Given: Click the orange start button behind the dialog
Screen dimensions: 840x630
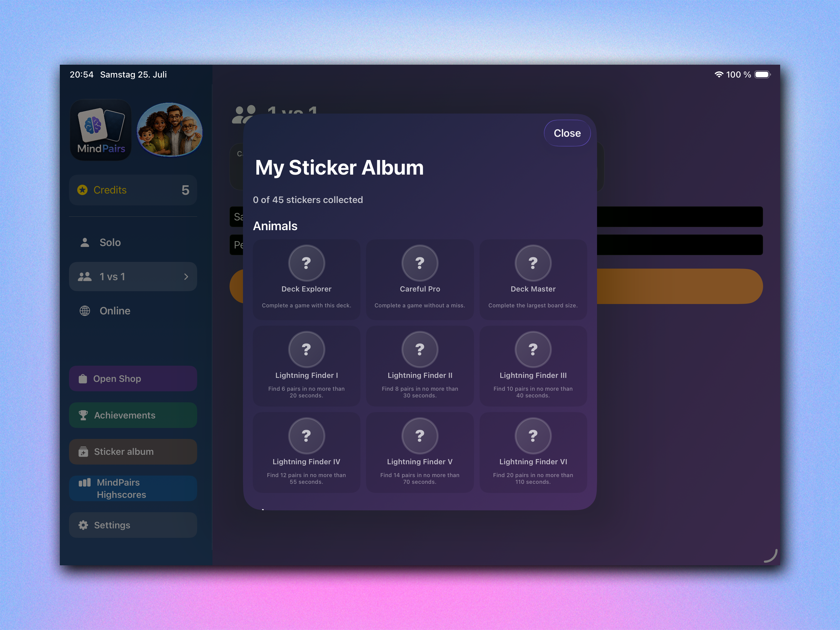Looking at the screenshot, I should click(x=680, y=286).
